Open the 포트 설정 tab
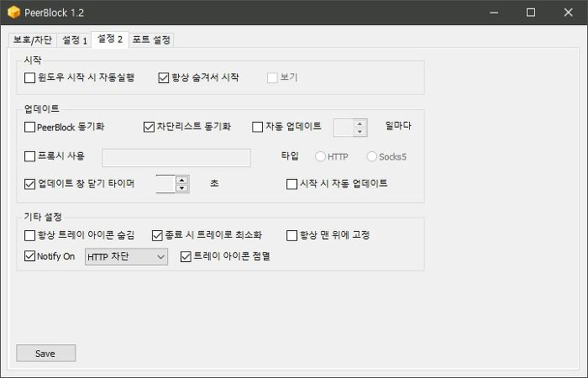This screenshot has width=588, height=378. (151, 39)
